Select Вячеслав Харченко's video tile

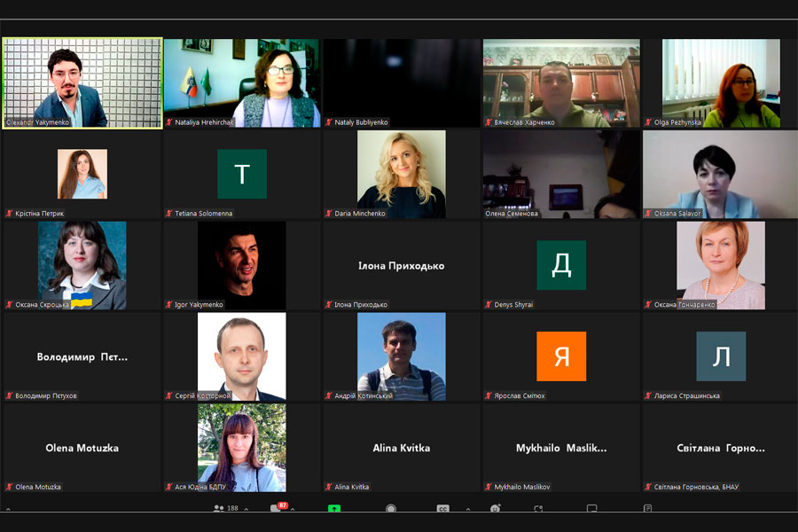[x=561, y=83]
